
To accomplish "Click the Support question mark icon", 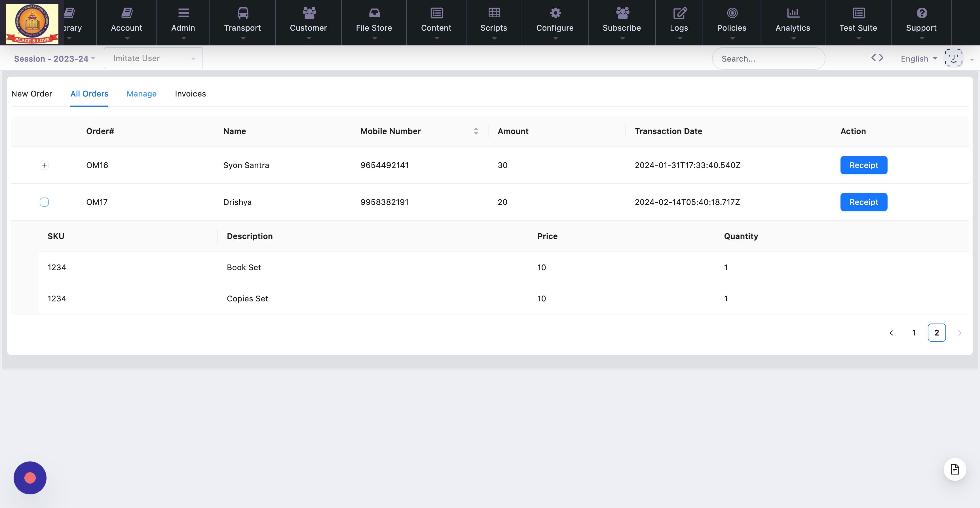I will (921, 13).
